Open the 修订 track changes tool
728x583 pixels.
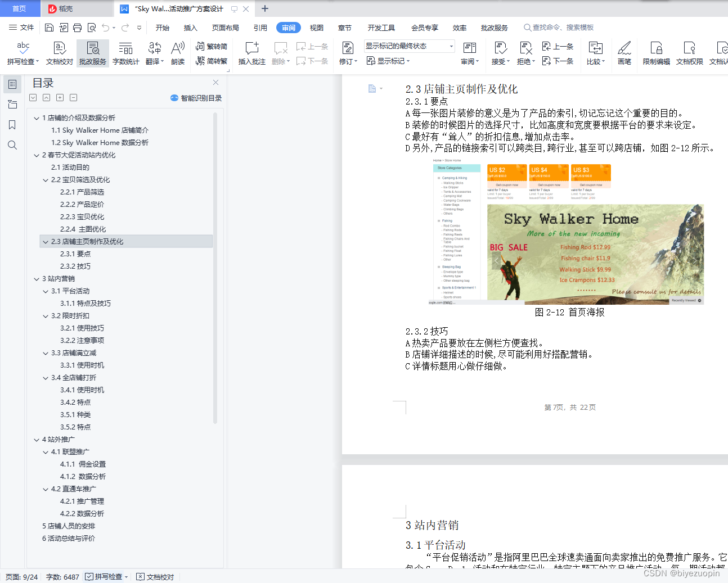pos(349,54)
